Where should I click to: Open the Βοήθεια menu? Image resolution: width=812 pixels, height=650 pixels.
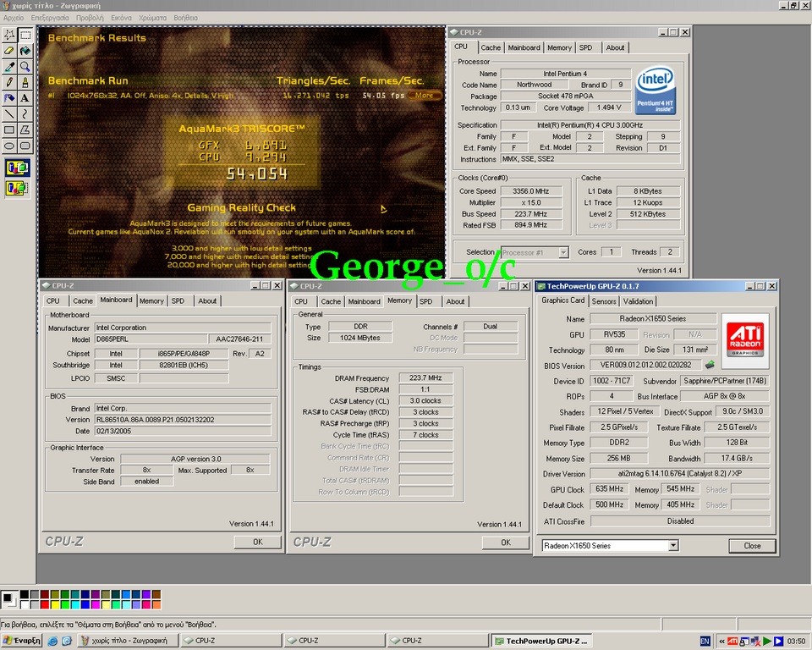pyautogui.click(x=185, y=18)
